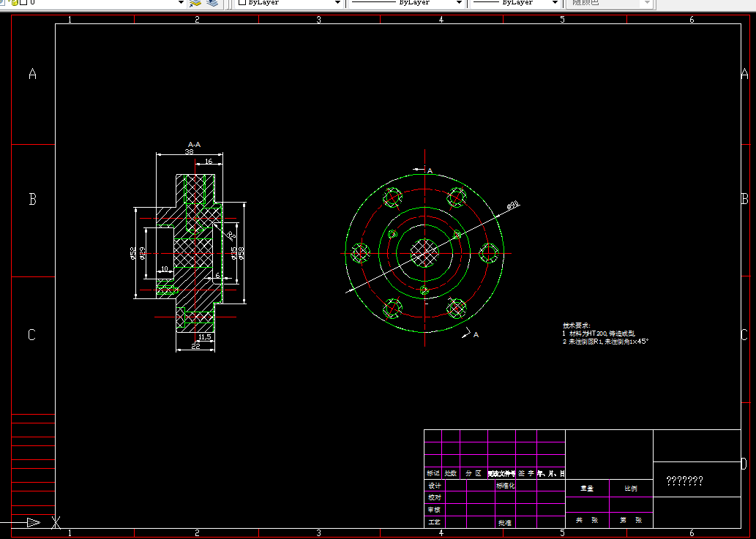Click the 共 张 sheet count cell

coord(587,520)
